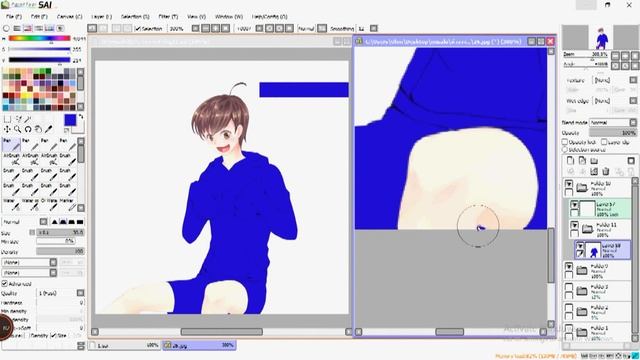The image size is (640, 360).
Task: Select the Layer 58 thumbnail
Action: (x=593, y=250)
